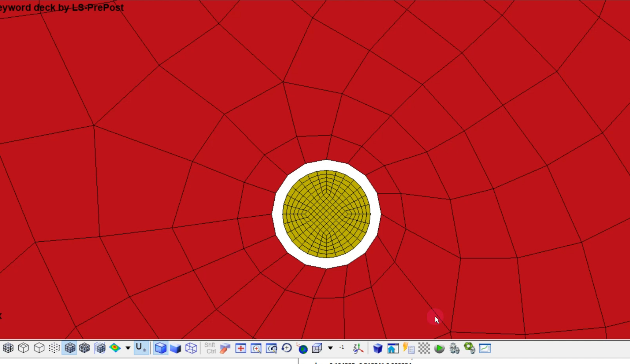Select the eraser clear-picked tool
The image size is (630, 364).
coord(225,348)
